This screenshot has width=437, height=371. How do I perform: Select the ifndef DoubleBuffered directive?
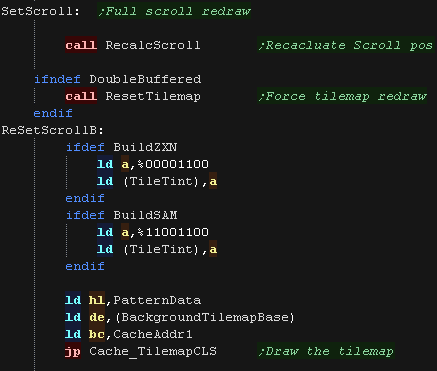118,79
